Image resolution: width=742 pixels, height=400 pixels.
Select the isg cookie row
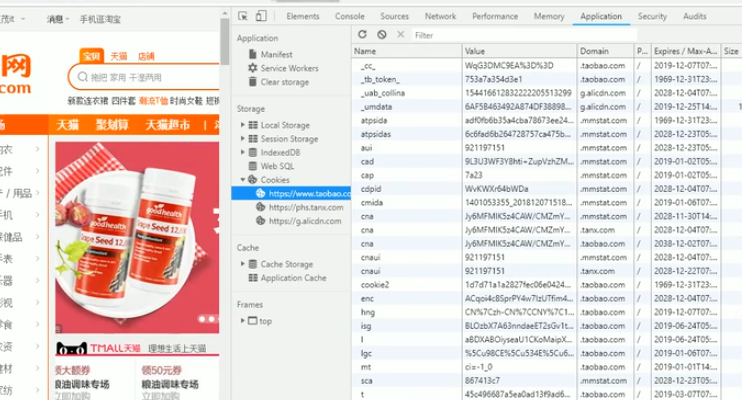(x=547, y=326)
